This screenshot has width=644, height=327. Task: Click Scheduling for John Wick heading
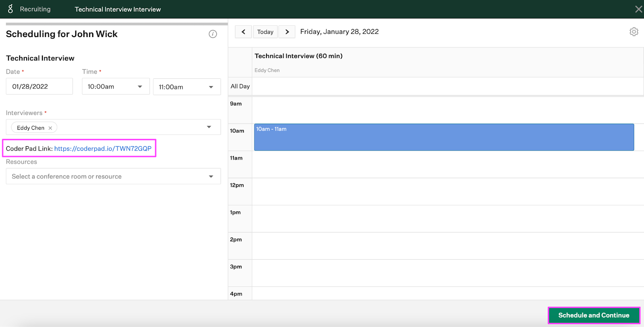(62, 34)
